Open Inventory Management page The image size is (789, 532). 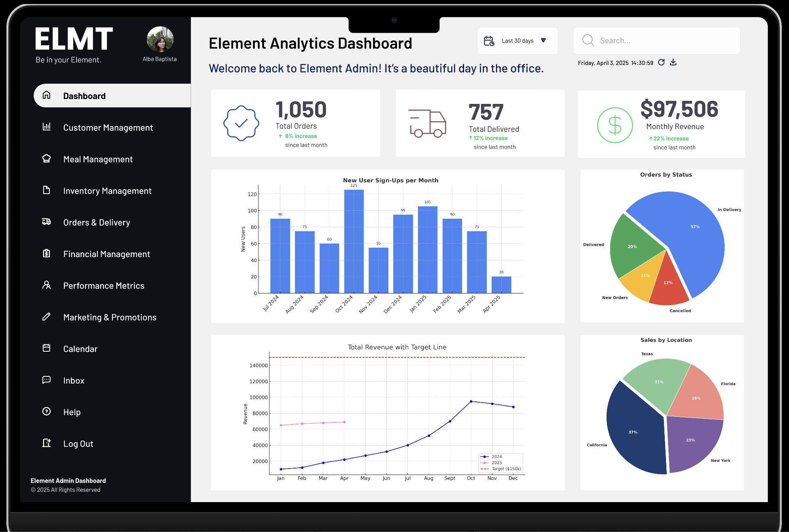click(107, 191)
